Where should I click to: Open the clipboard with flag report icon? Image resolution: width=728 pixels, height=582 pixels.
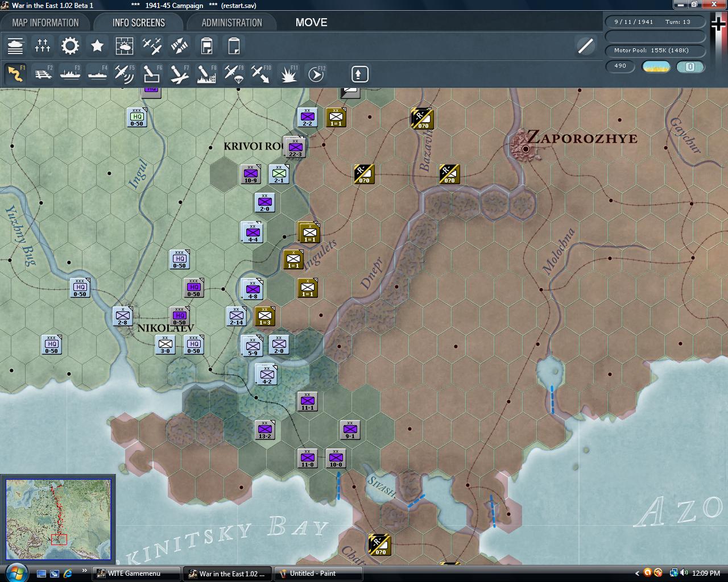pos(206,45)
